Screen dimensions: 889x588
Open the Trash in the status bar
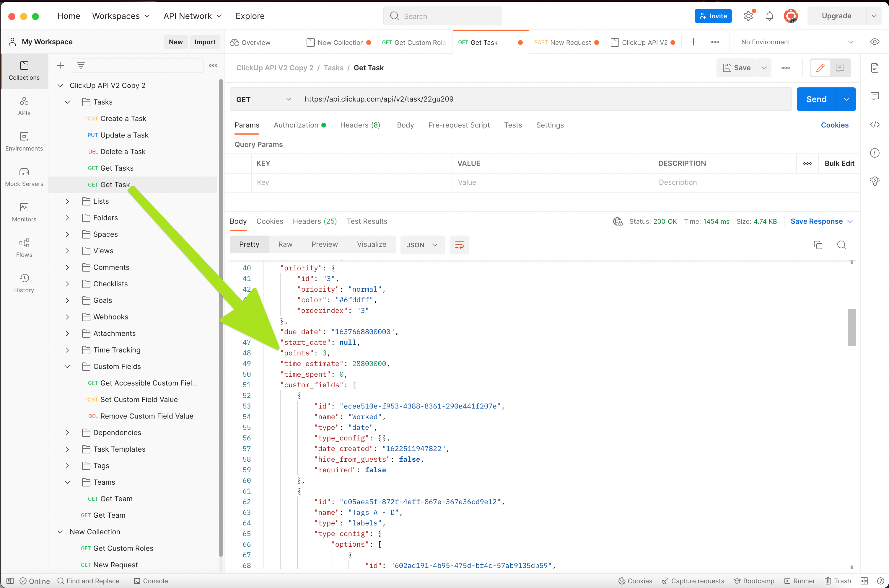pyautogui.click(x=838, y=581)
